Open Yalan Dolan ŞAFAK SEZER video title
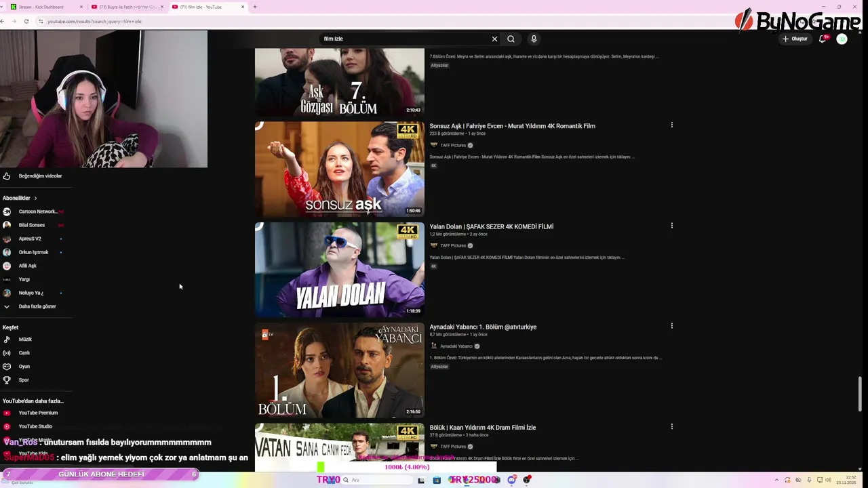This screenshot has width=868, height=488. click(x=491, y=226)
